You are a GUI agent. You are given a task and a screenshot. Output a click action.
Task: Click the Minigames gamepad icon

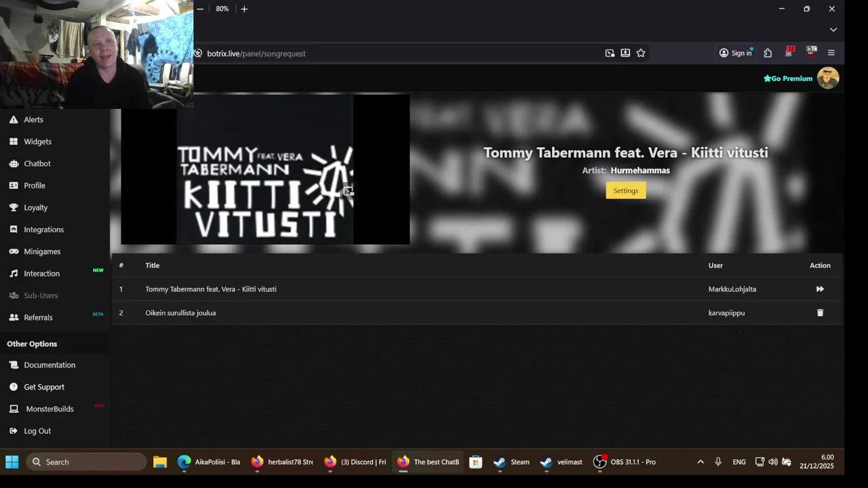coord(14,251)
